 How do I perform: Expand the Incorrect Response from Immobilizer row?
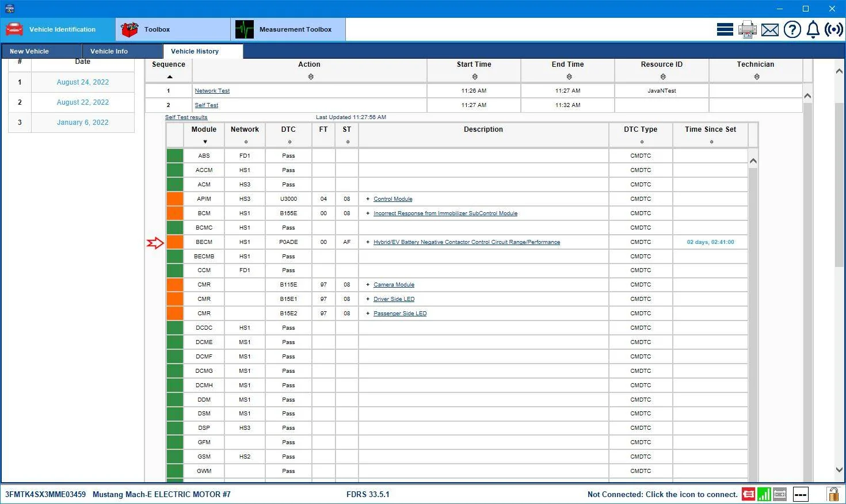(368, 213)
